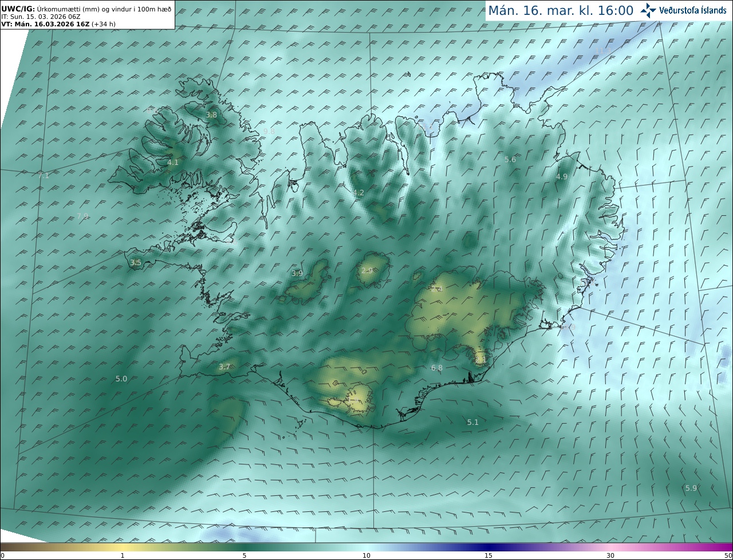Click the 2.1 value on southern Vatnajökull
This screenshot has width=733, height=560.
(x=480, y=360)
